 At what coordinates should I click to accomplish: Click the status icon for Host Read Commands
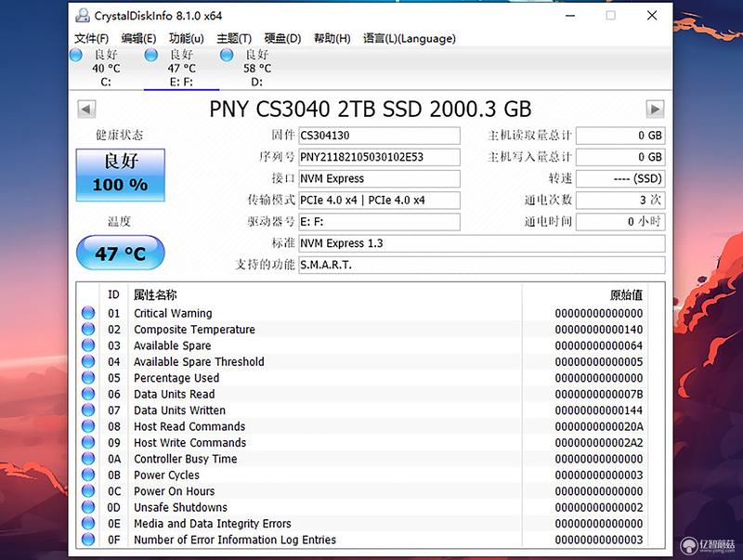click(x=88, y=426)
